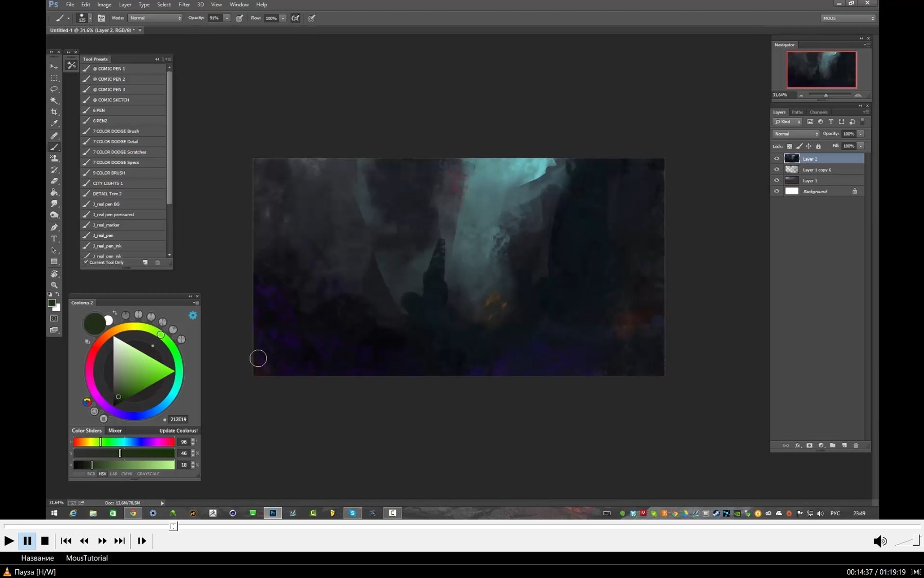Screen dimensions: 924x578
Task: Pause the video playback
Action: pyautogui.click(x=27, y=540)
